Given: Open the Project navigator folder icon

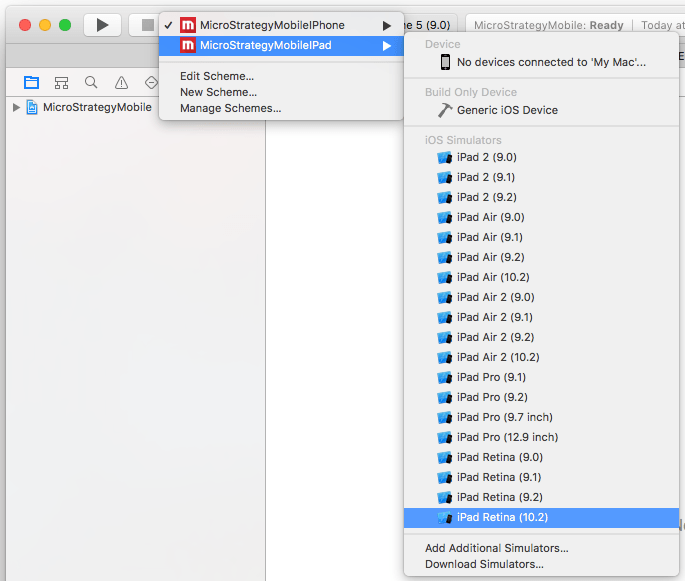Looking at the screenshot, I should coord(31,82).
